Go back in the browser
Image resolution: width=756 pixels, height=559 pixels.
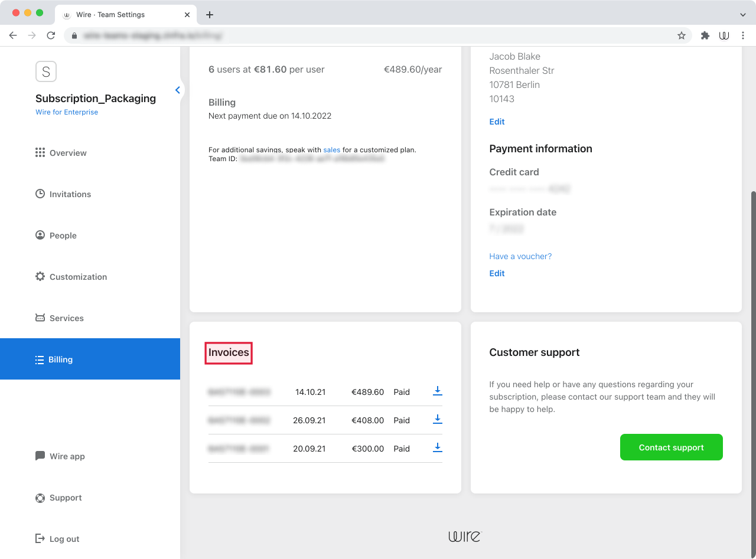tap(13, 35)
